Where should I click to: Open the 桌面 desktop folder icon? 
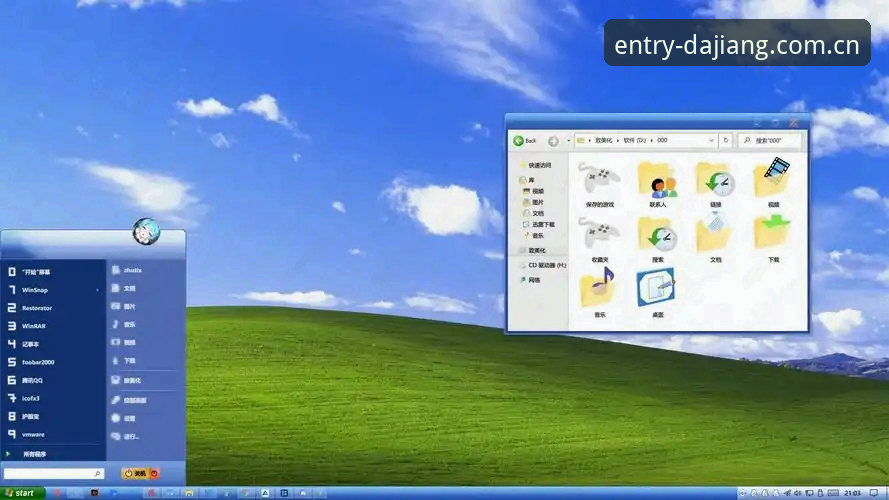657,293
